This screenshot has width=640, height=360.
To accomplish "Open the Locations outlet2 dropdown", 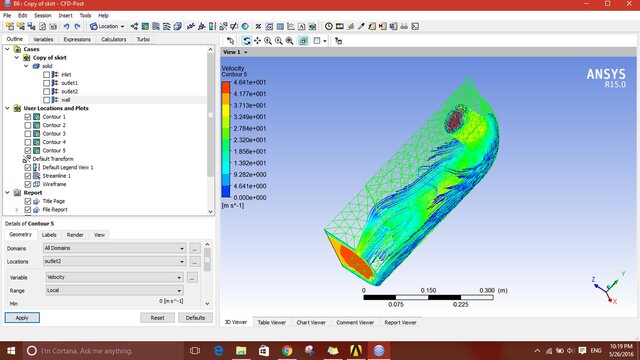I will (x=115, y=261).
